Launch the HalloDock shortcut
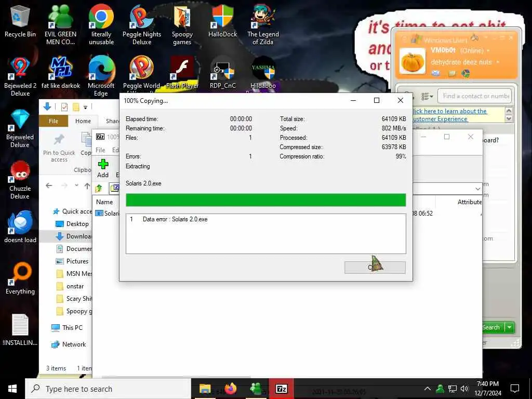The height and width of the screenshot is (399, 532). coord(222,21)
